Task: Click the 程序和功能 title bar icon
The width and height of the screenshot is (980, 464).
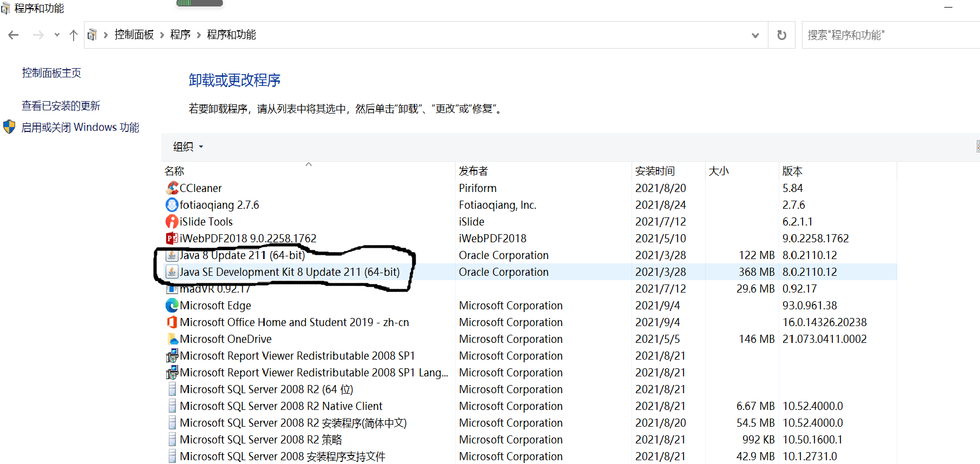Action: (5, 8)
